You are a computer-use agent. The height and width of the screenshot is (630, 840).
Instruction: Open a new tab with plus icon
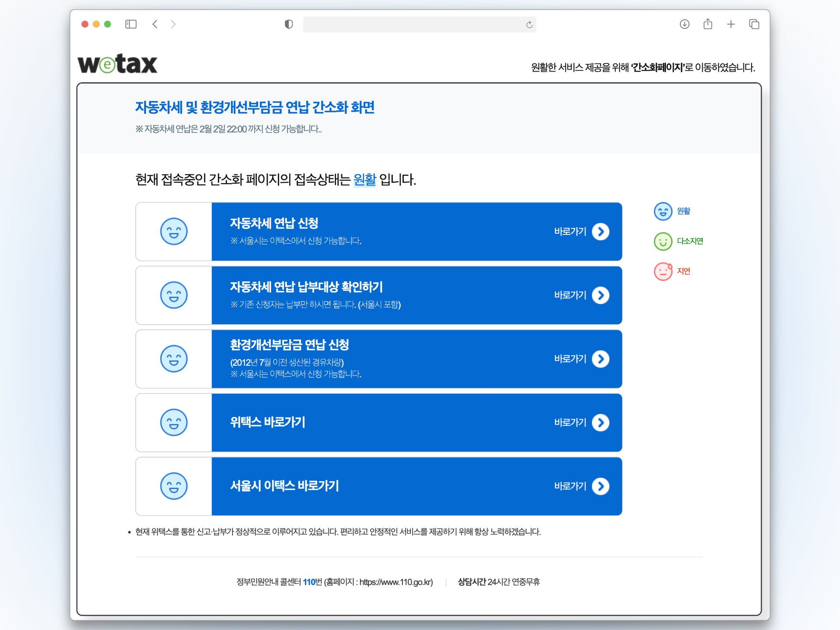(731, 24)
